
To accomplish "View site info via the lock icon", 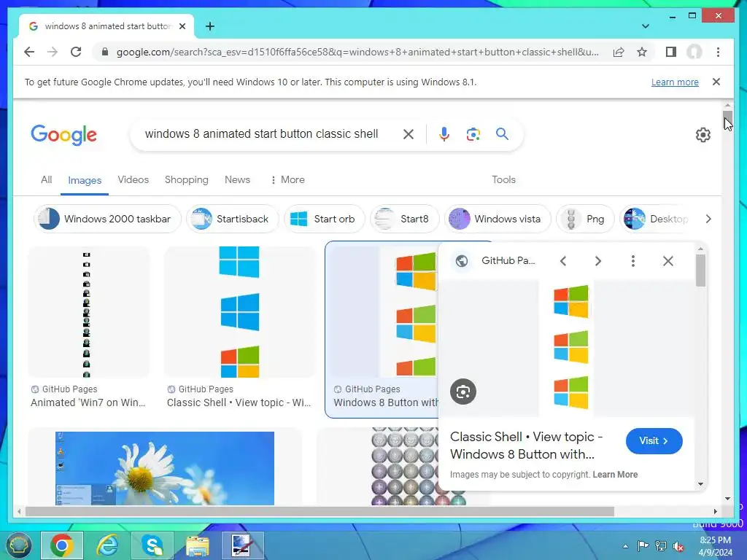I will click(105, 52).
